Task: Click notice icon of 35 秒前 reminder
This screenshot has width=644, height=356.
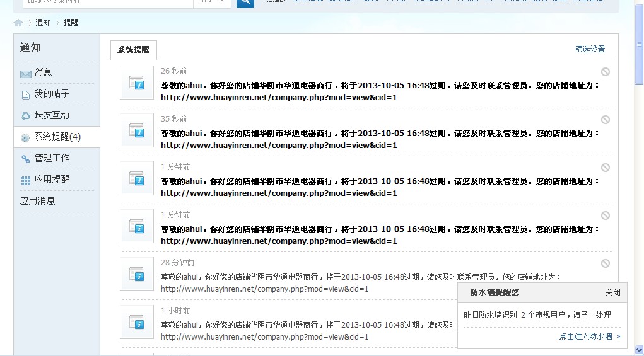Action: [137, 130]
